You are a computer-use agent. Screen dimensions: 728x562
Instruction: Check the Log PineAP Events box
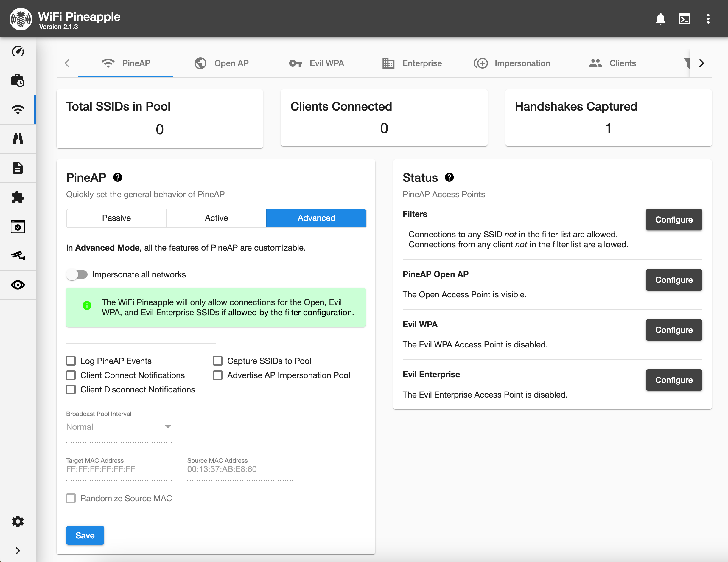click(x=71, y=361)
